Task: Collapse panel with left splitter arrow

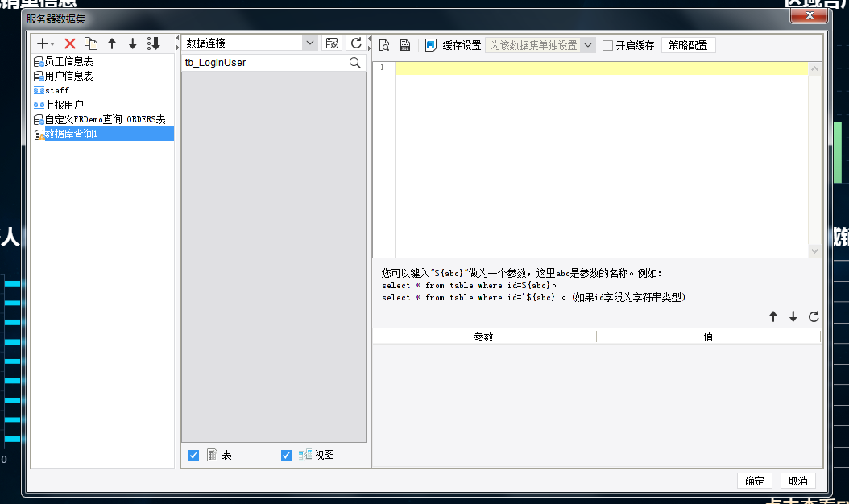Action: (177, 38)
